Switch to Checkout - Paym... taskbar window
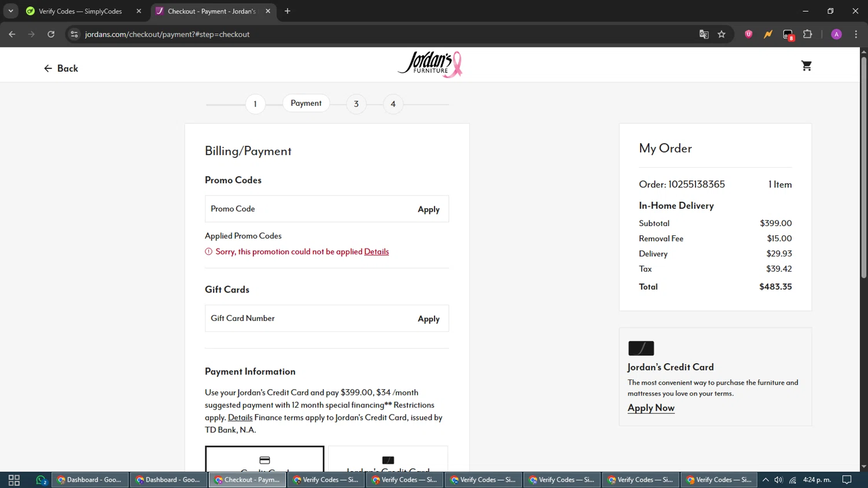The height and width of the screenshot is (488, 868). coord(247,480)
